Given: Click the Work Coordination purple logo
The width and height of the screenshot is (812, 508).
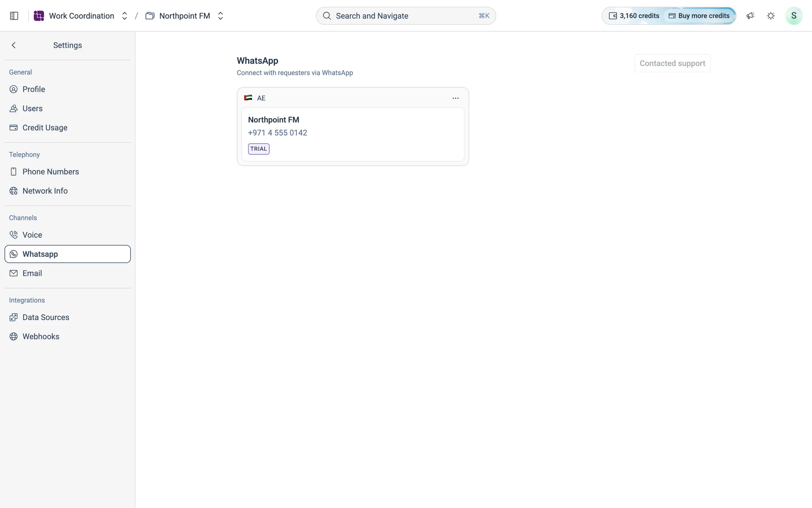Looking at the screenshot, I should (39, 16).
